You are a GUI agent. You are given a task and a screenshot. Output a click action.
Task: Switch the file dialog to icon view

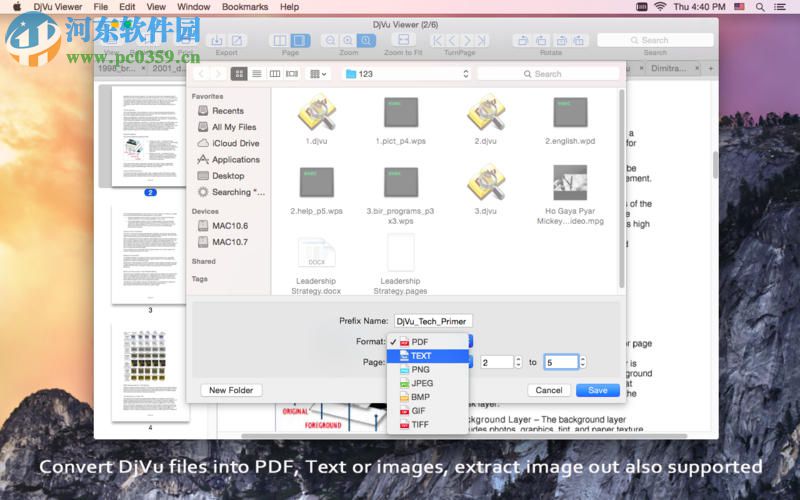point(239,74)
